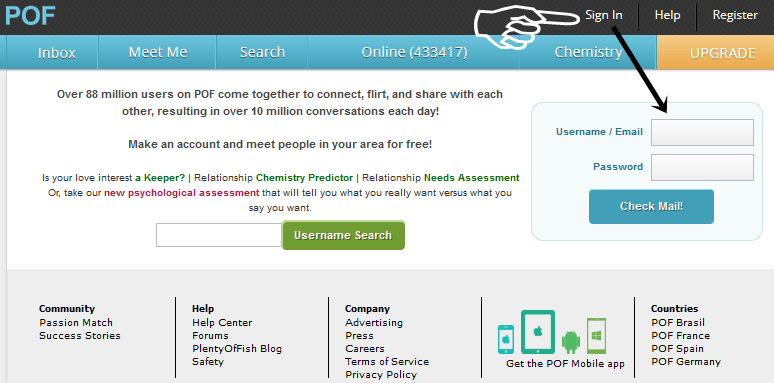
Task: Open the Chemistry Predictor link
Action: tap(305, 178)
